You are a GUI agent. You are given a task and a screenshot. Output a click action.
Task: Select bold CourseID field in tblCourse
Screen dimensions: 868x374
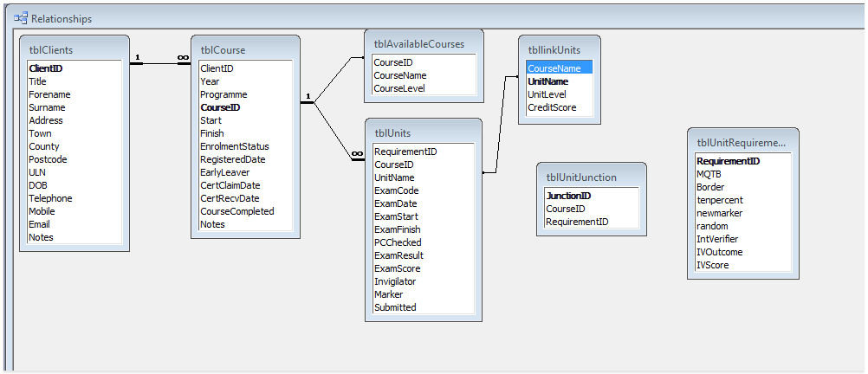pyautogui.click(x=245, y=107)
